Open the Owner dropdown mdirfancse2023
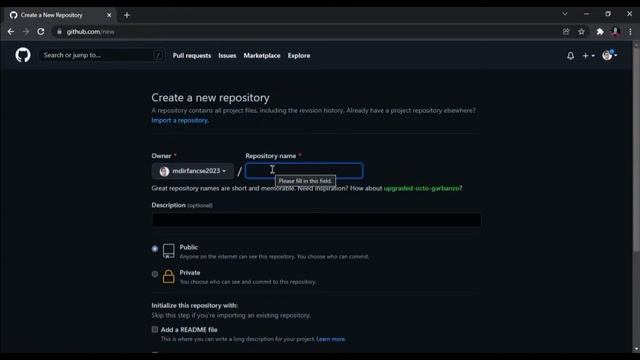 (x=193, y=171)
